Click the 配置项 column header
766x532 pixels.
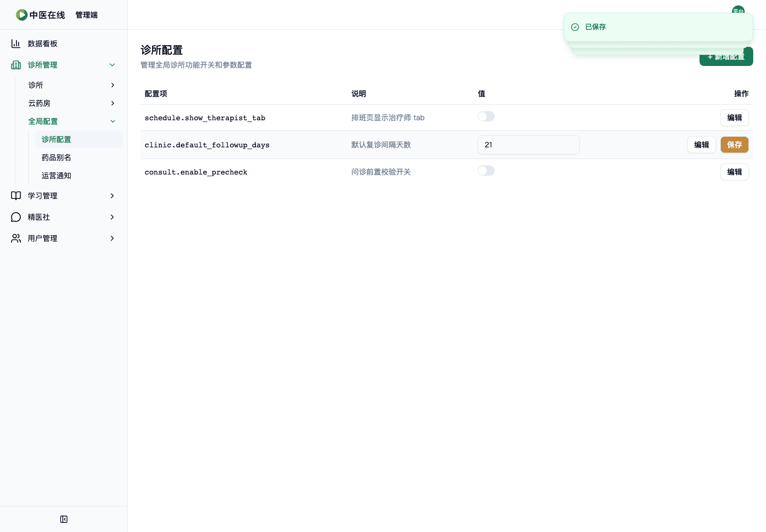click(x=156, y=94)
